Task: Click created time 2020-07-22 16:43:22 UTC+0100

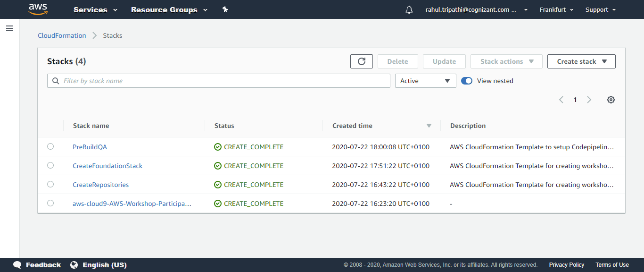Action: click(x=381, y=185)
